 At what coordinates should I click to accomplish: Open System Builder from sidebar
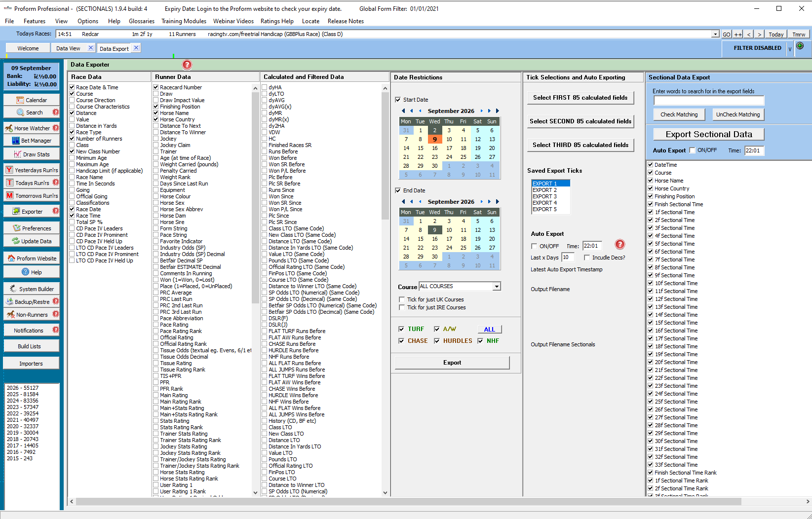(31, 289)
